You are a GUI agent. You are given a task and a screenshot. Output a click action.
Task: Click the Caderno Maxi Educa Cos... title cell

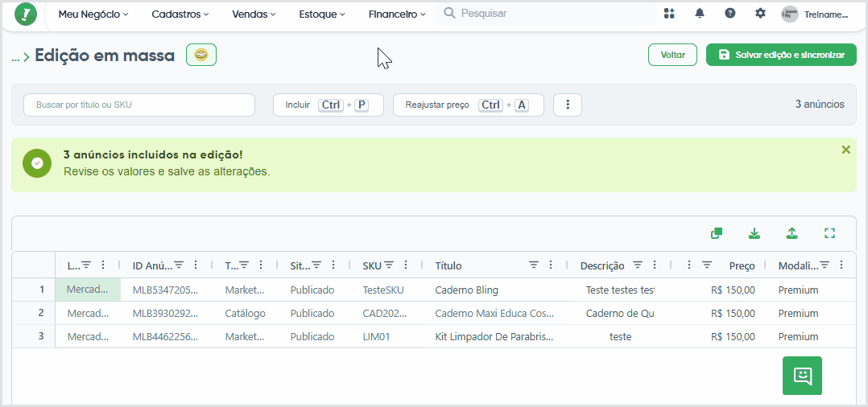pyautogui.click(x=497, y=313)
